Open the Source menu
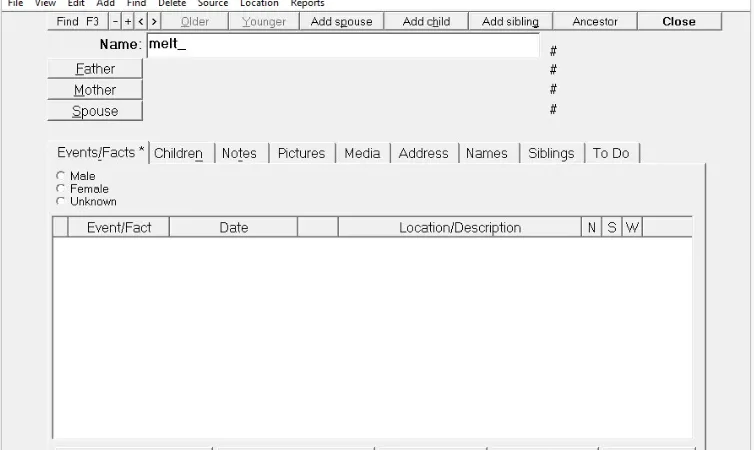Image resolution: width=754 pixels, height=450 pixels. pyautogui.click(x=213, y=3)
